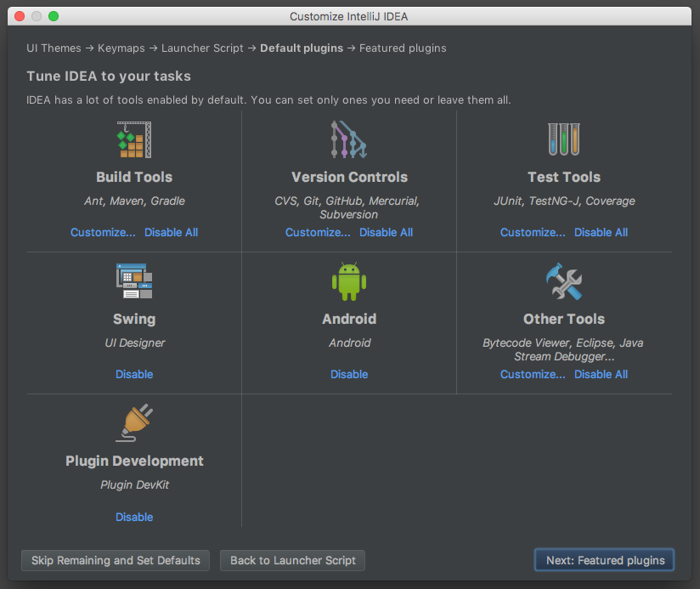Open Customize for Build Tools
This screenshot has width=700, height=589.
coord(103,232)
